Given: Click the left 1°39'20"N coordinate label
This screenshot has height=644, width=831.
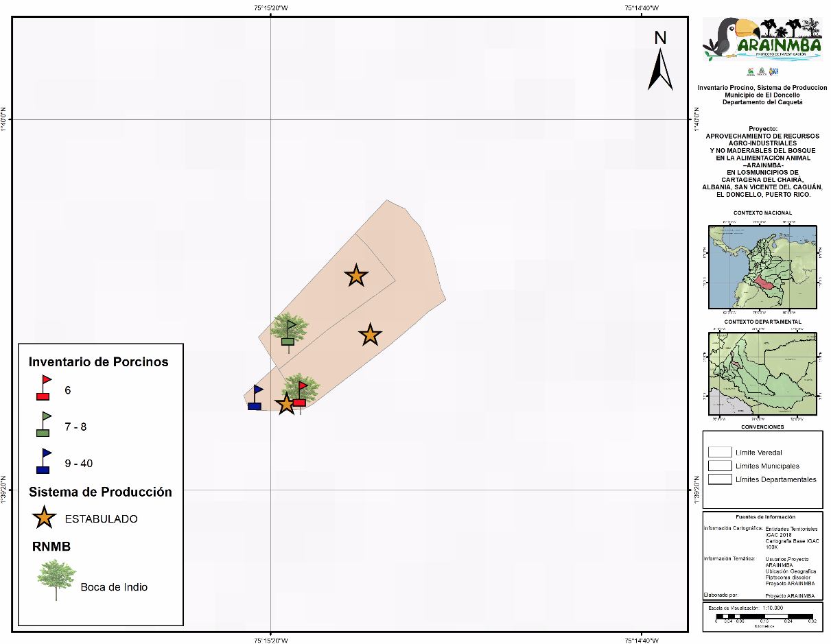Looking at the screenshot, I should click(x=5, y=490).
